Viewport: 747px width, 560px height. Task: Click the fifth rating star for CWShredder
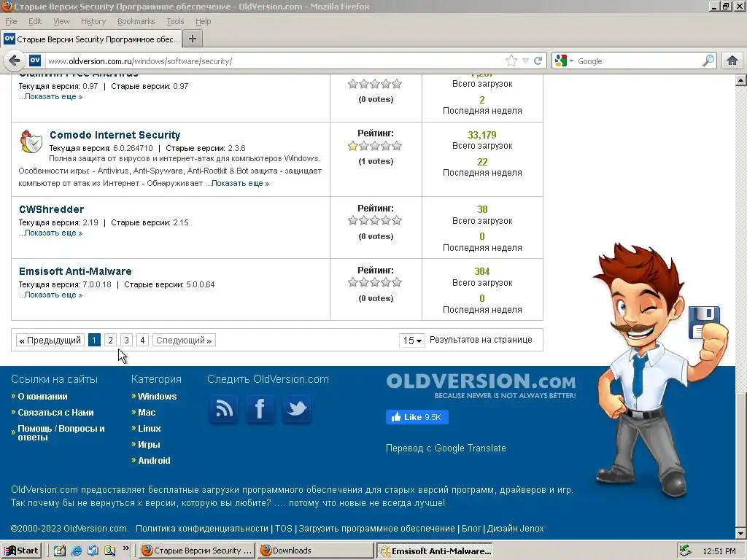click(x=397, y=220)
